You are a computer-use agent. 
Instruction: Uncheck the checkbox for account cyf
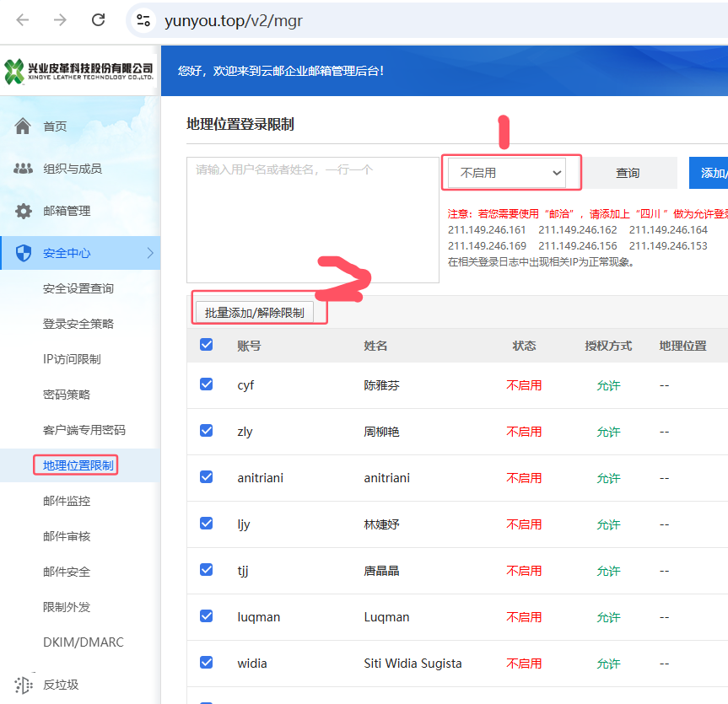coord(207,384)
